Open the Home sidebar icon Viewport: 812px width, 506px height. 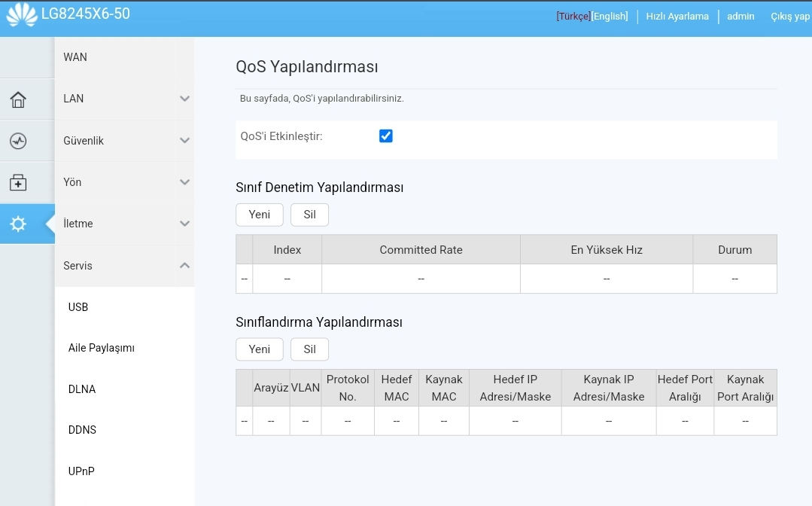(x=18, y=99)
